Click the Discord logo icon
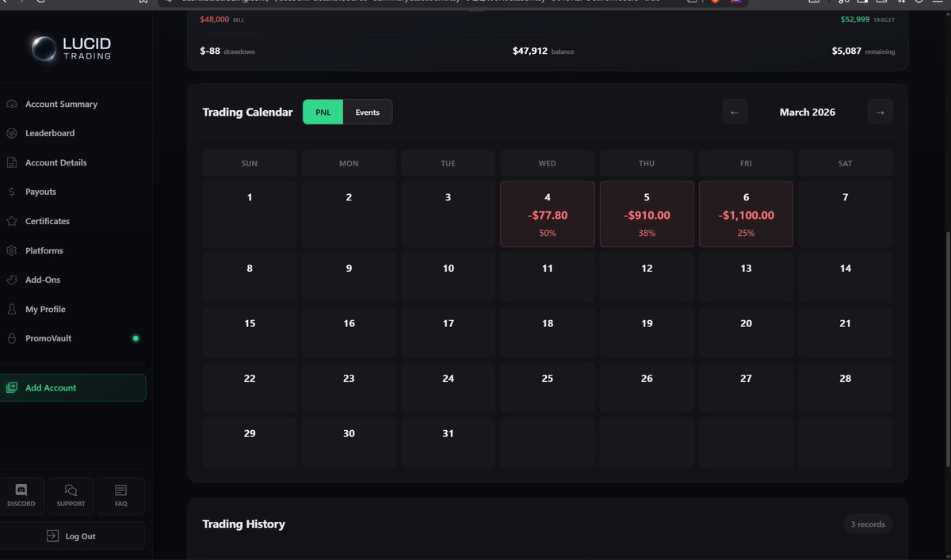Viewport: 951px width, 560px height. [x=21, y=490]
